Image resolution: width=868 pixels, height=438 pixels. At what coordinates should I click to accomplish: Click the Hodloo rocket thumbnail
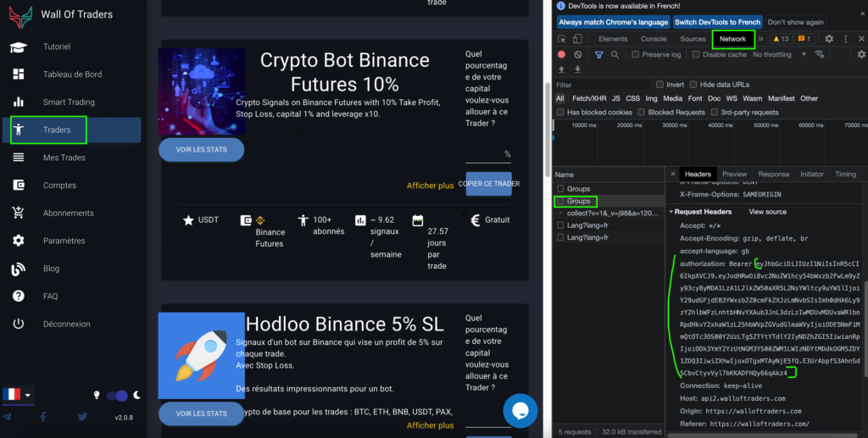202,356
